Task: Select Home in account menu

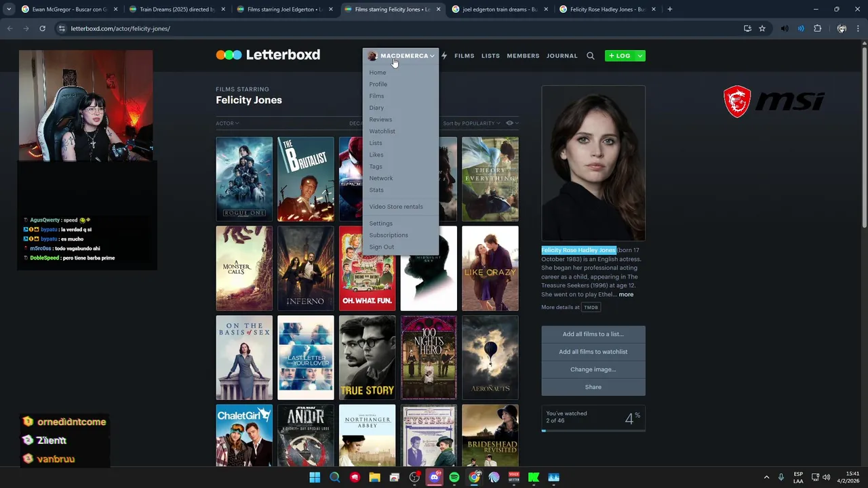Action: click(x=378, y=73)
